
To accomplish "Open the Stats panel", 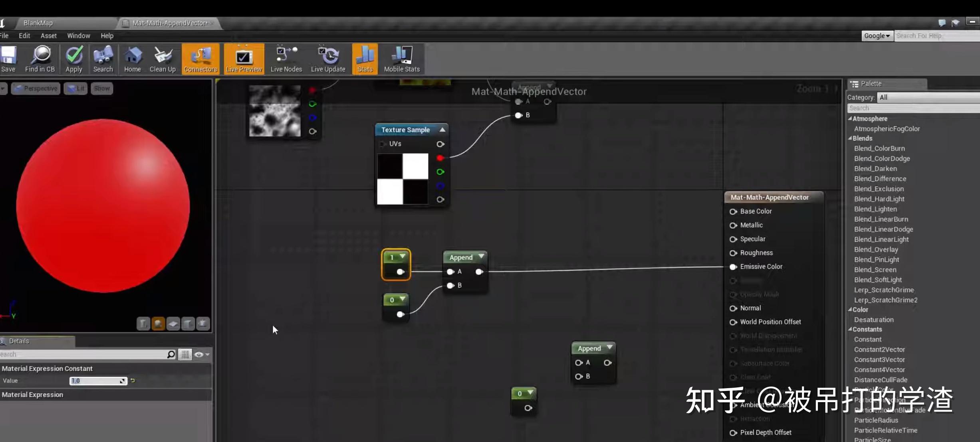I will pyautogui.click(x=364, y=59).
